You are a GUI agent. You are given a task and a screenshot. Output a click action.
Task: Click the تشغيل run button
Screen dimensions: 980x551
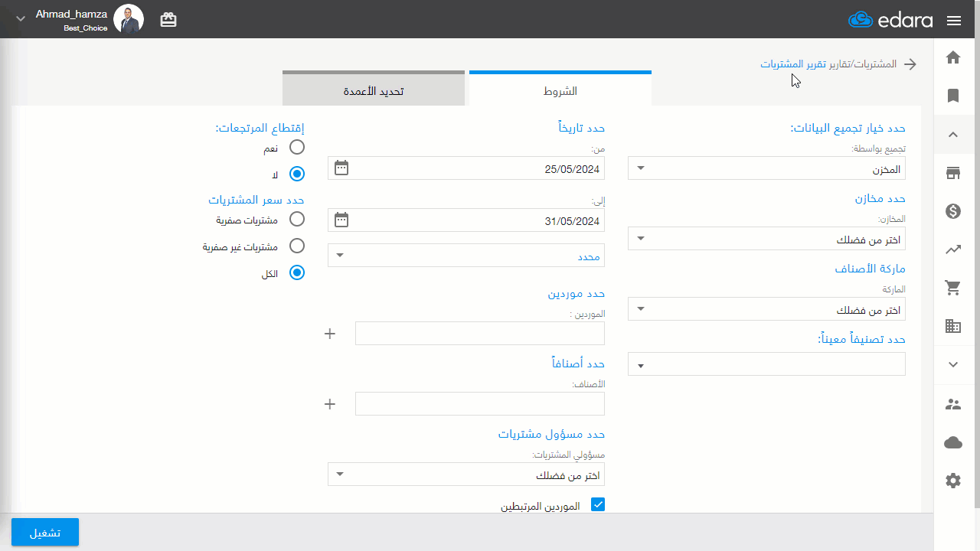[x=45, y=533]
